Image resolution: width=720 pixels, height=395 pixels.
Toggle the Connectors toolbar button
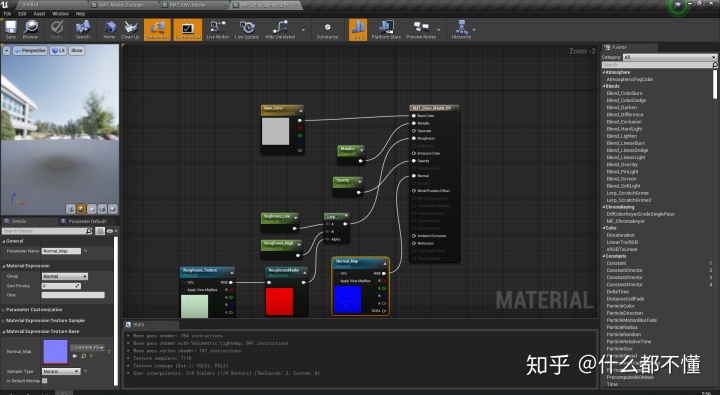157,29
